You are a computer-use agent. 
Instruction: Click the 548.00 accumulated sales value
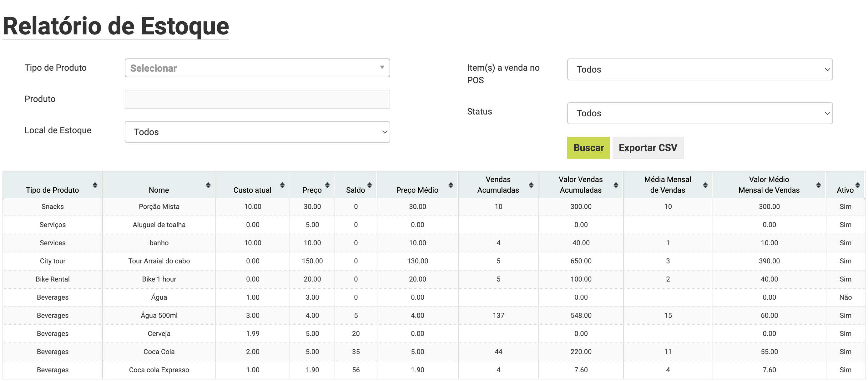point(581,316)
